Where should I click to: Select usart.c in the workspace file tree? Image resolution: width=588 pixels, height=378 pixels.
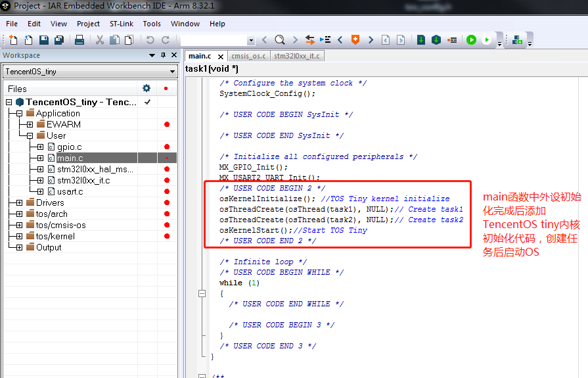(70, 192)
